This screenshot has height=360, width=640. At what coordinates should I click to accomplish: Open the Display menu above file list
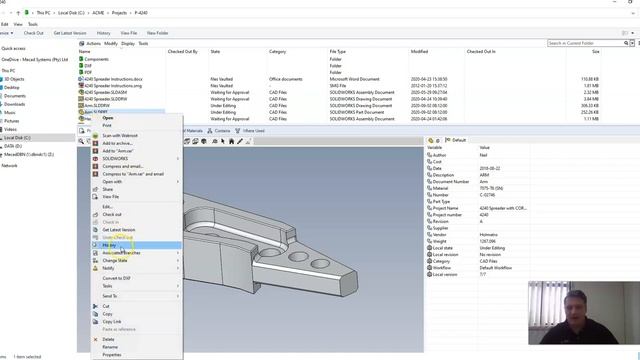click(x=128, y=43)
